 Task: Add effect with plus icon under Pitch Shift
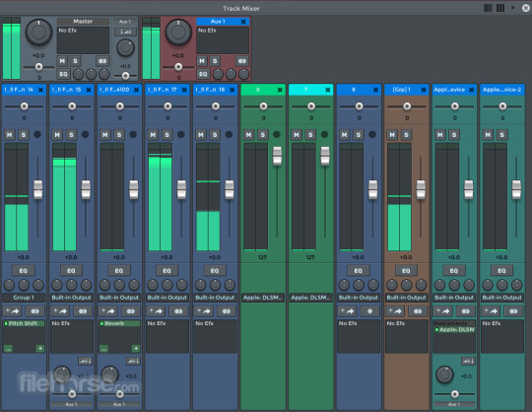40,349
